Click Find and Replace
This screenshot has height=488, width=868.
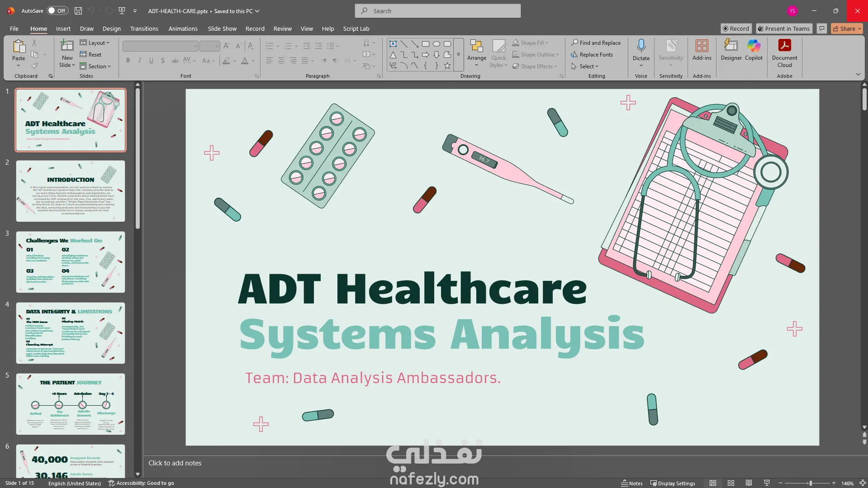tap(596, 43)
